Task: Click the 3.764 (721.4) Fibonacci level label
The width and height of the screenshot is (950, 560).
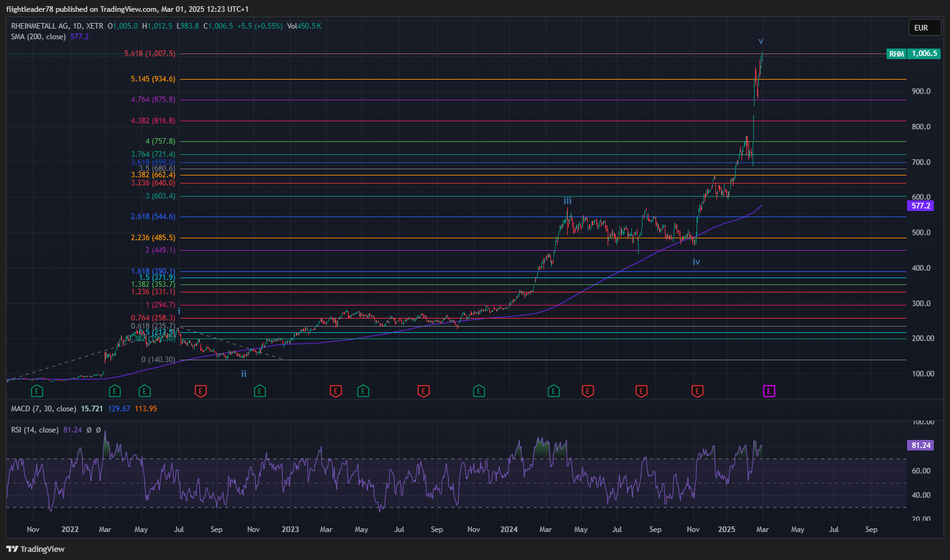Action: tap(153, 154)
